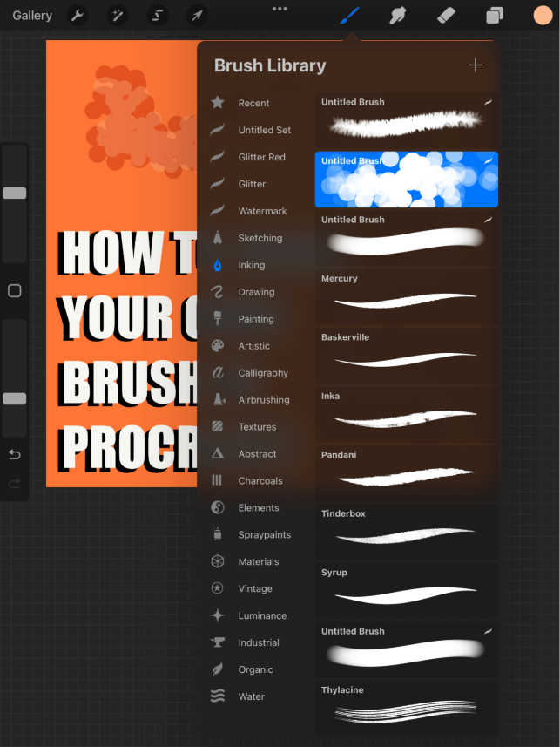Open the Recent brushes set

click(255, 103)
